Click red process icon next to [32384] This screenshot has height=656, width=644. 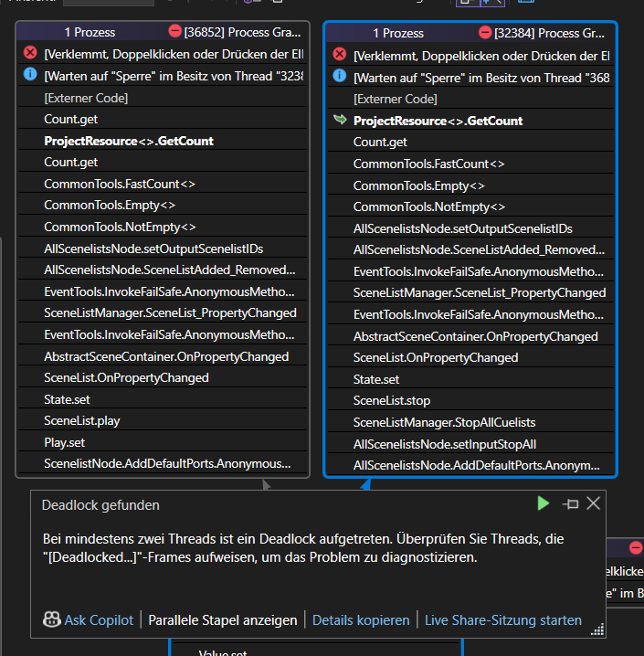[484, 33]
